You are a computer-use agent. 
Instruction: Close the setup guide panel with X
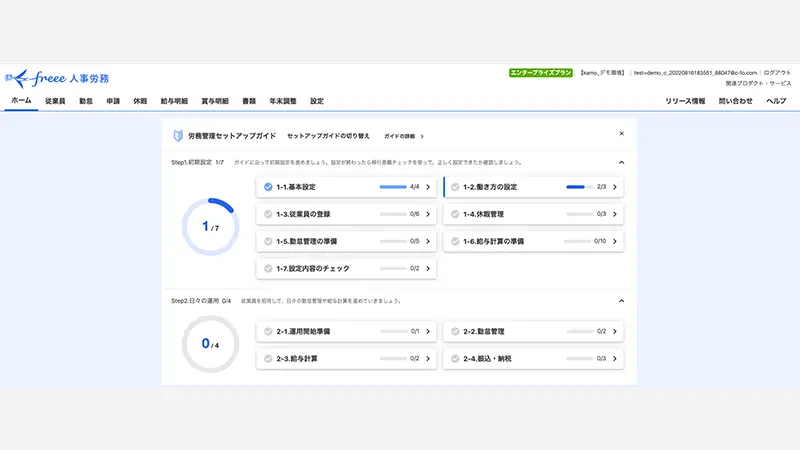(x=621, y=133)
